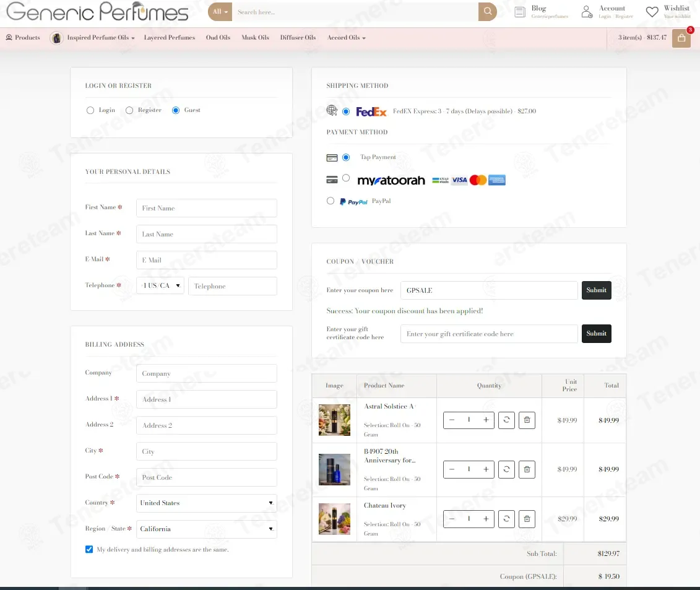Decrease B4907 20th Anniversary quantity with minus

point(452,469)
